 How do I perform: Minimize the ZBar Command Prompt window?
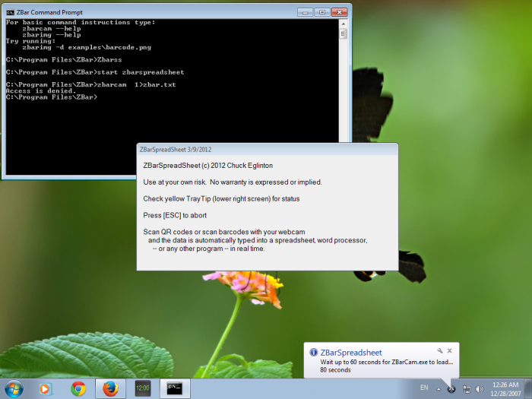click(x=305, y=13)
